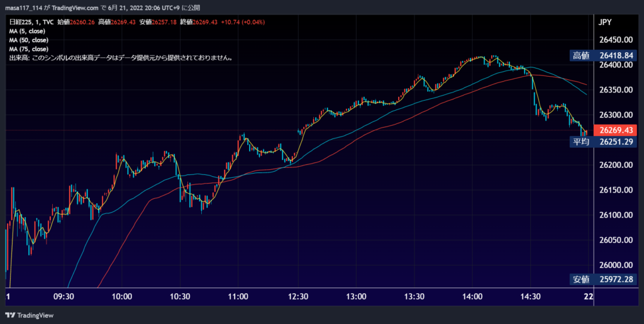Image resolution: width=644 pixels, height=324 pixels.
Task: Click the 14:30 time axis label
Action: pyautogui.click(x=530, y=297)
